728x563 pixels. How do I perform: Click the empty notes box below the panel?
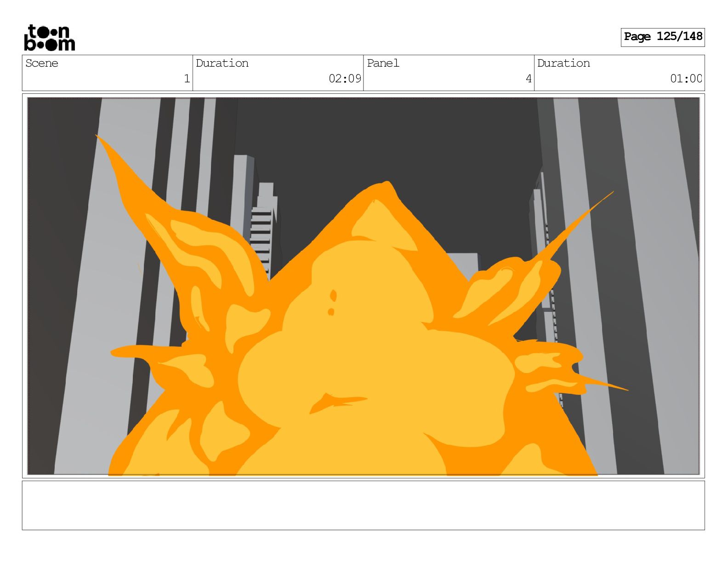[x=363, y=506]
